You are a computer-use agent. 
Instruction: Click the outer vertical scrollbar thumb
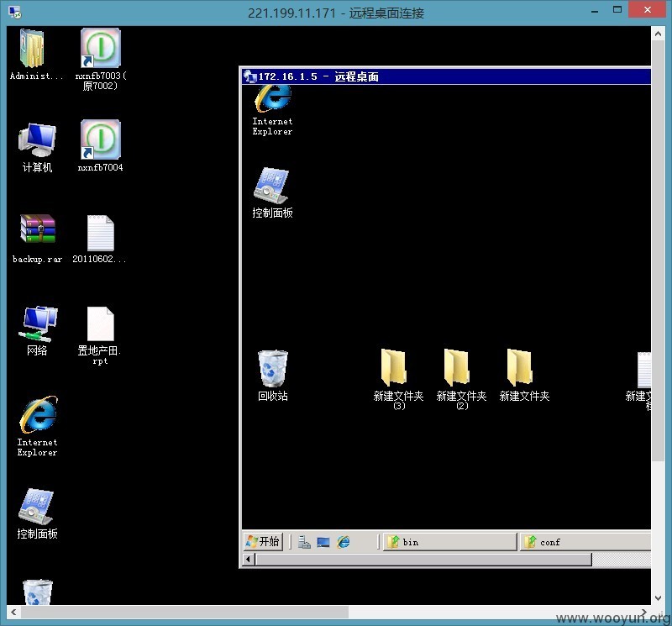(x=658, y=251)
